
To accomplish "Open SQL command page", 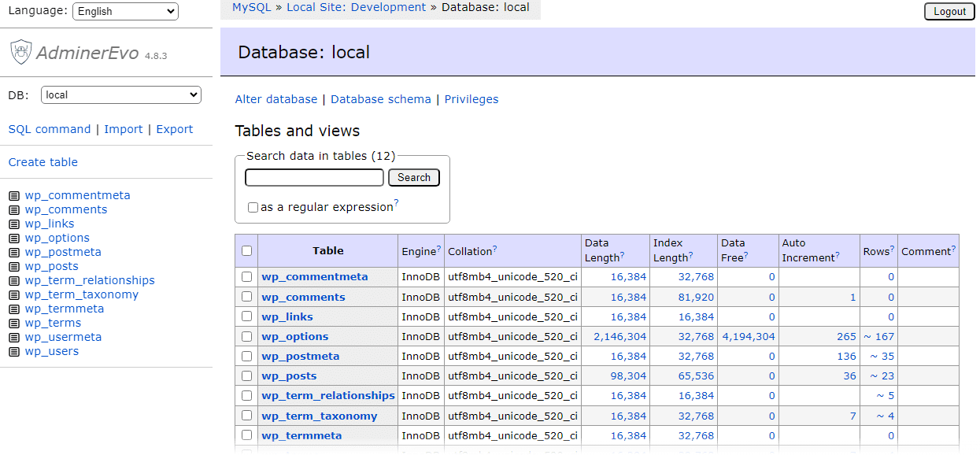I will point(50,129).
